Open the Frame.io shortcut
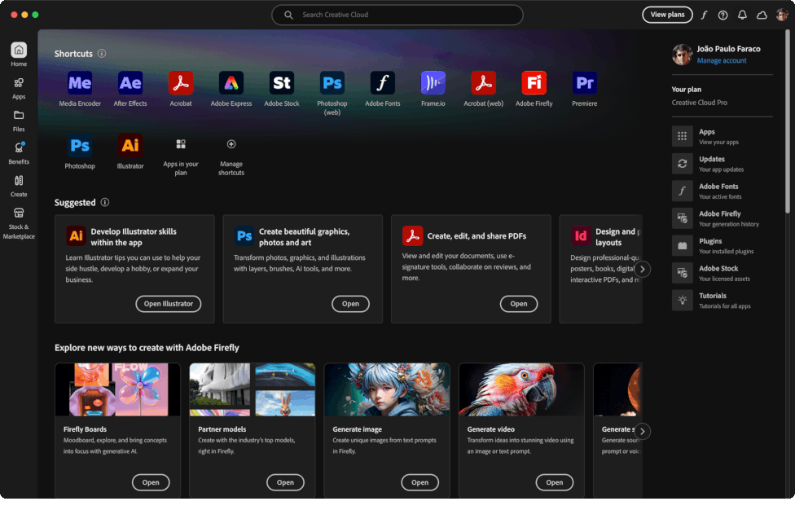 click(x=433, y=81)
